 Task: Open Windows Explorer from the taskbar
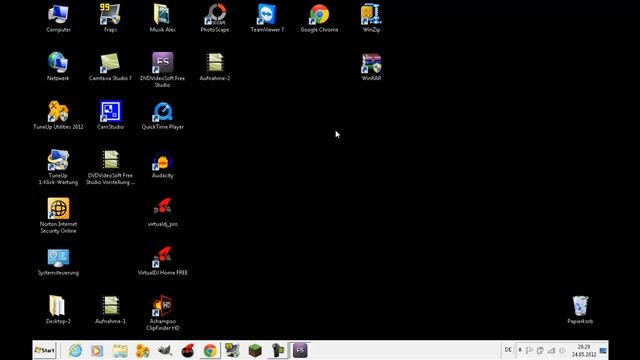tap(120, 350)
